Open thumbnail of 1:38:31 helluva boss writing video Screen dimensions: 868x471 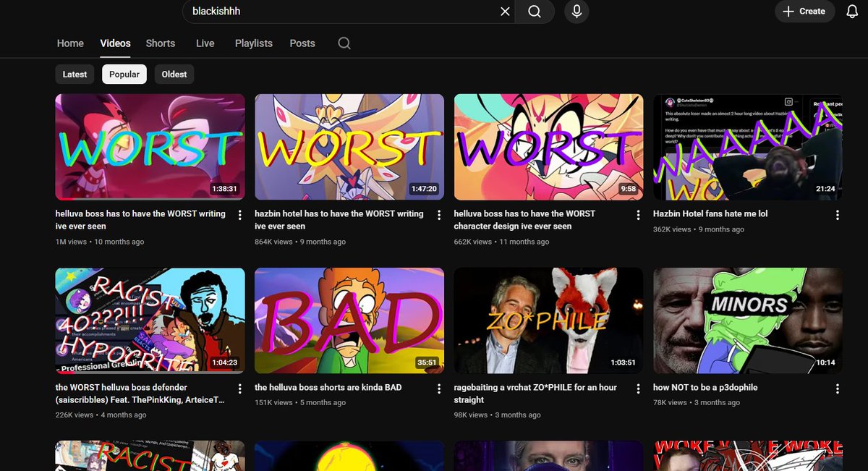tap(150, 147)
